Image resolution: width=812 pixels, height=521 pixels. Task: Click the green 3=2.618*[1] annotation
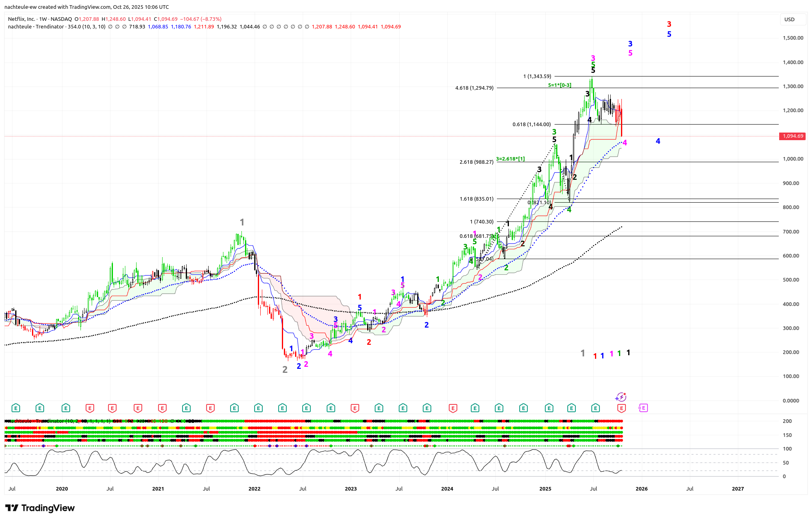(x=510, y=159)
